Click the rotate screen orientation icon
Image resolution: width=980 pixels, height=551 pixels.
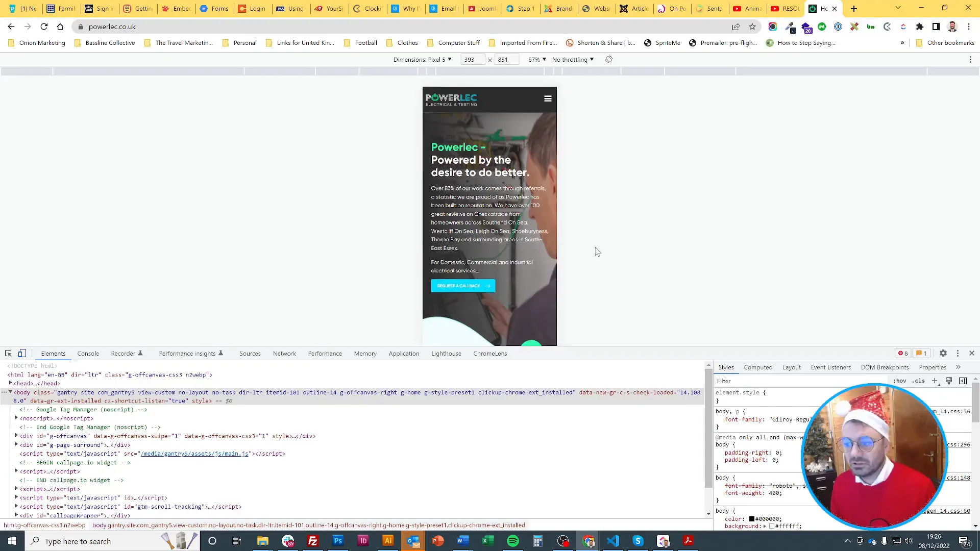609,59
